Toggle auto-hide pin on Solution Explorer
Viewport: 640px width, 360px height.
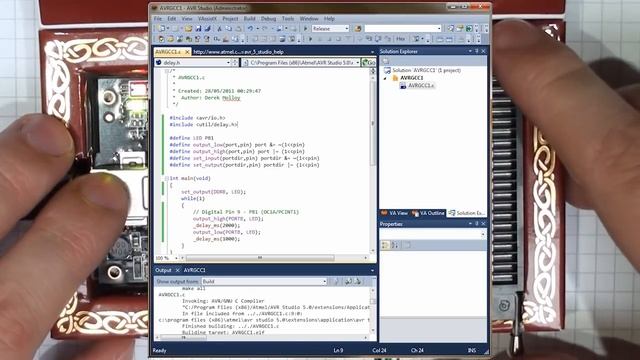[477, 51]
